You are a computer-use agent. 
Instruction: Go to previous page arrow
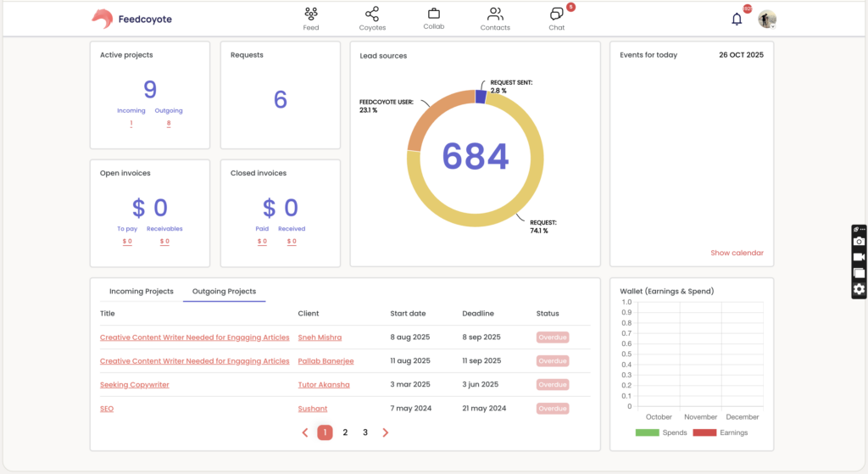[305, 432]
